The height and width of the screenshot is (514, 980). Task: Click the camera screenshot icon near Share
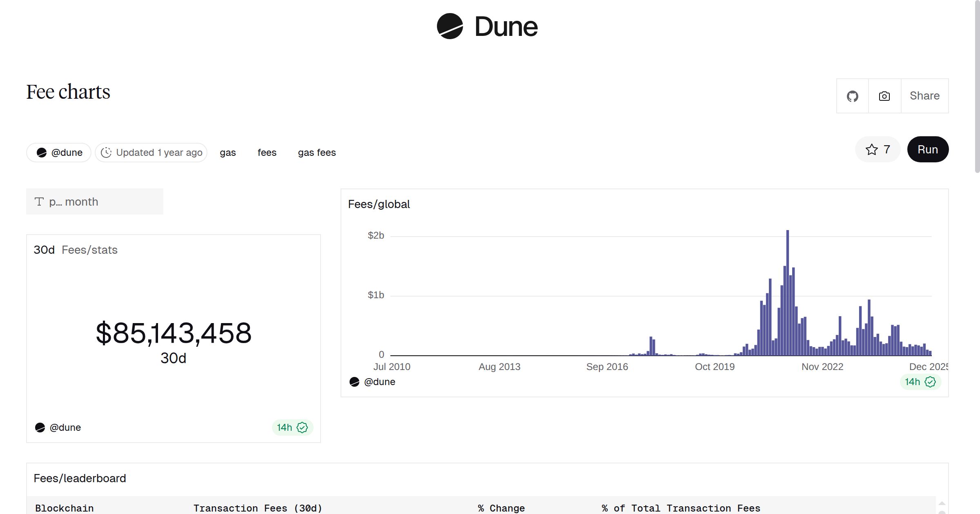(884, 95)
